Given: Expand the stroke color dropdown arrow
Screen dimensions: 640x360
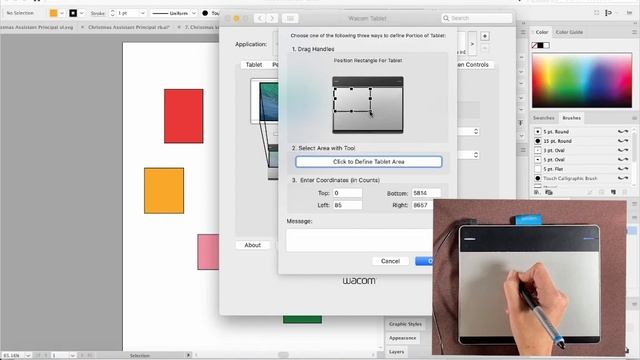Looking at the screenshot, I should point(81,13).
